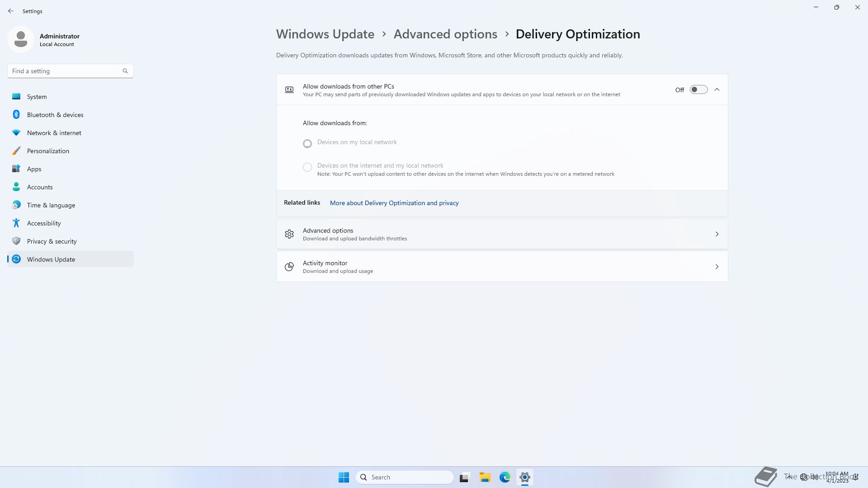This screenshot has width=868, height=488.
Task: Click the Personalization paintbrush icon
Action: tap(16, 150)
